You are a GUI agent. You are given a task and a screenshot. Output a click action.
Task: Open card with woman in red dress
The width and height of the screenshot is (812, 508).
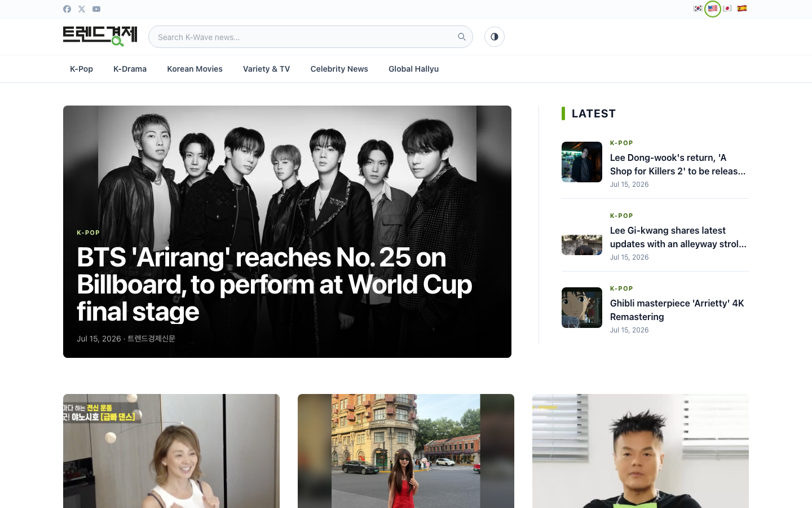tap(406, 451)
